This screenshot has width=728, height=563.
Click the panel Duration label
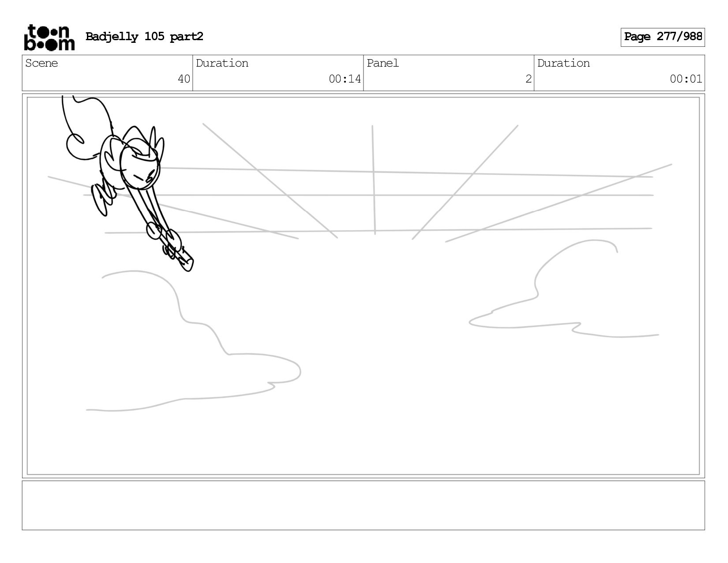563,63
